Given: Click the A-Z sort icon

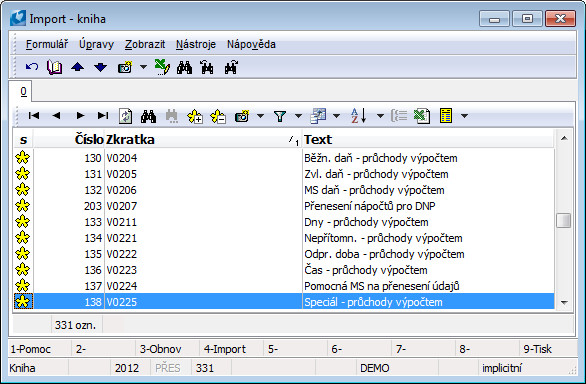Looking at the screenshot, I should point(359,116).
